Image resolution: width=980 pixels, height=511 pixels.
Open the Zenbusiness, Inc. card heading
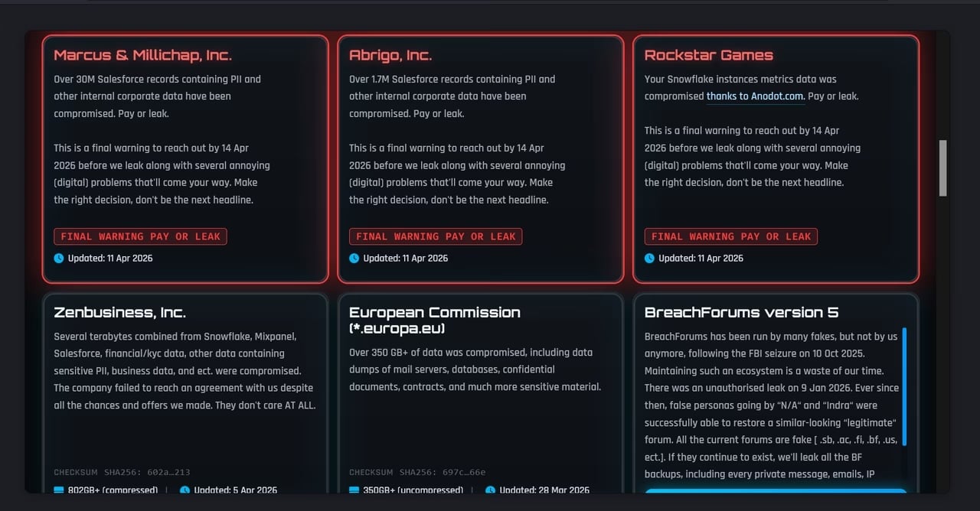point(119,312)
